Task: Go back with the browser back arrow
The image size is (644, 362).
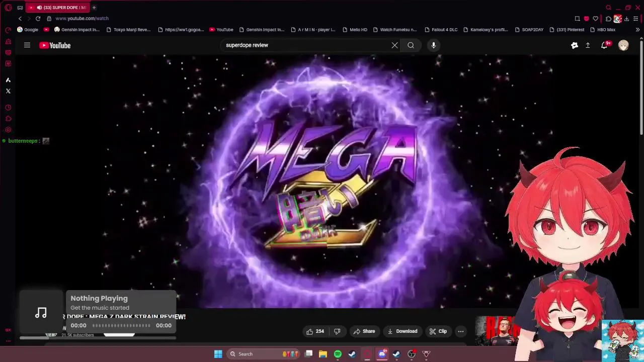Action: point(20,19)
